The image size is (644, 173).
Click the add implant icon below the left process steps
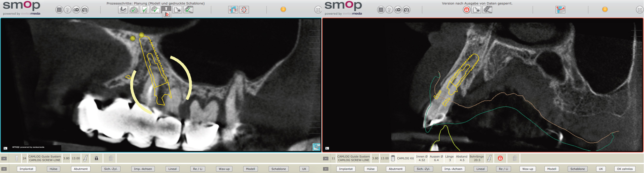click(x=167, y=15)
